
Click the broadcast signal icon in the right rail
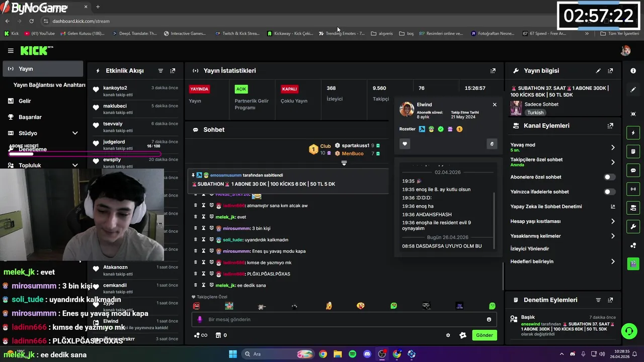[633, 189]
